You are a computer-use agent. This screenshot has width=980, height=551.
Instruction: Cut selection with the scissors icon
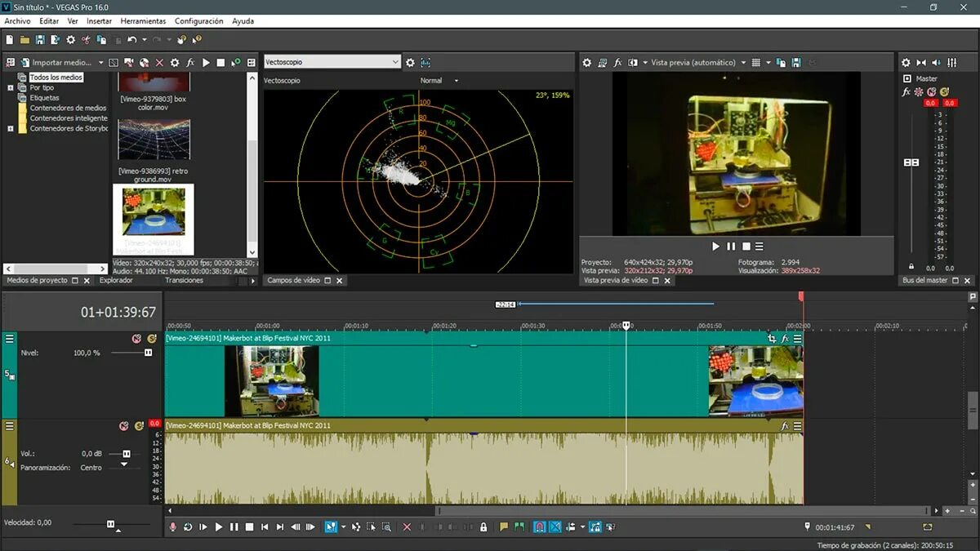86,39
